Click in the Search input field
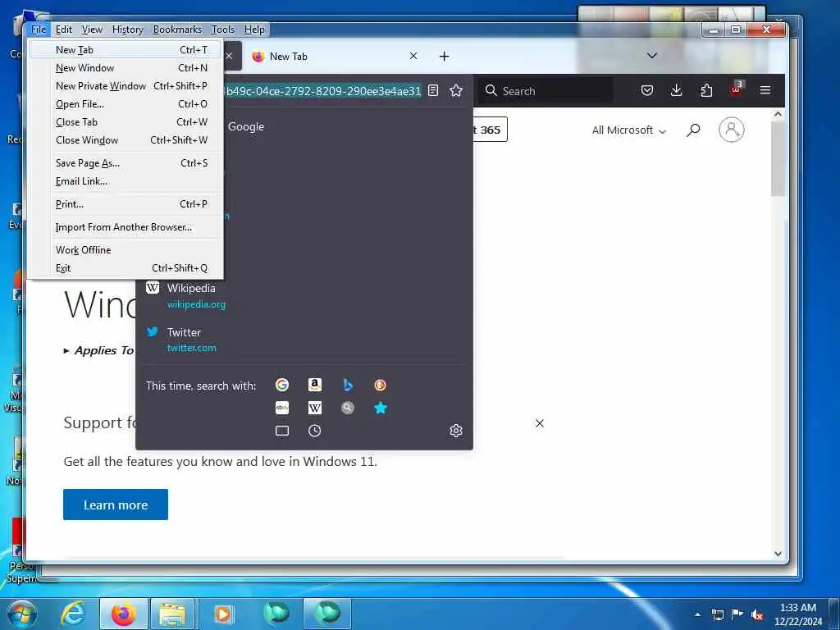840x630 pixels. click(546, 90)
